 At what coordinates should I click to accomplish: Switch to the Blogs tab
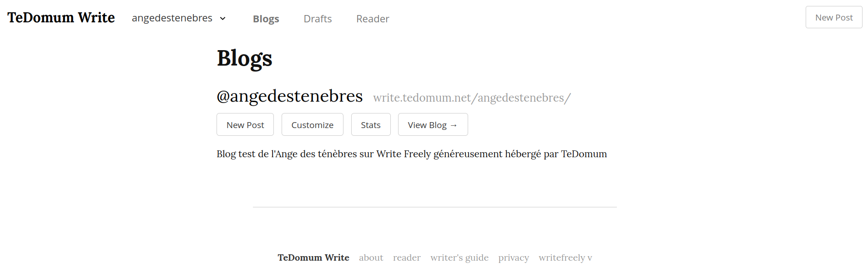click(266, 19)
